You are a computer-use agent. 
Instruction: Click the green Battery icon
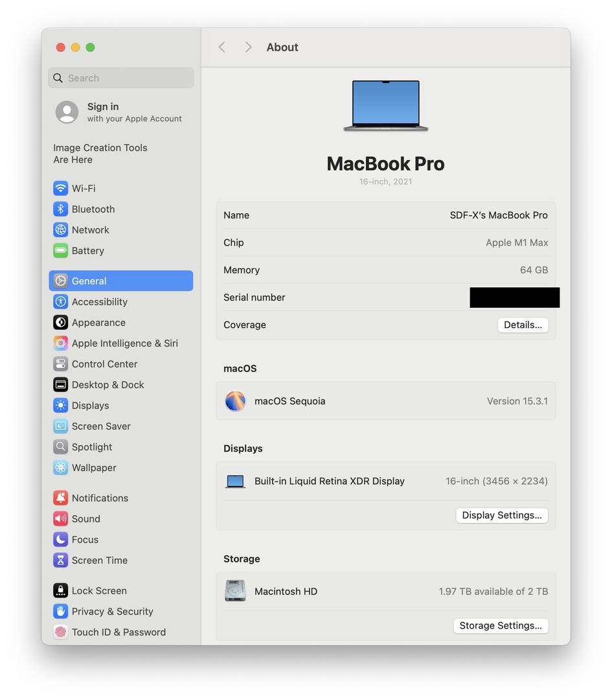[61, 250]
